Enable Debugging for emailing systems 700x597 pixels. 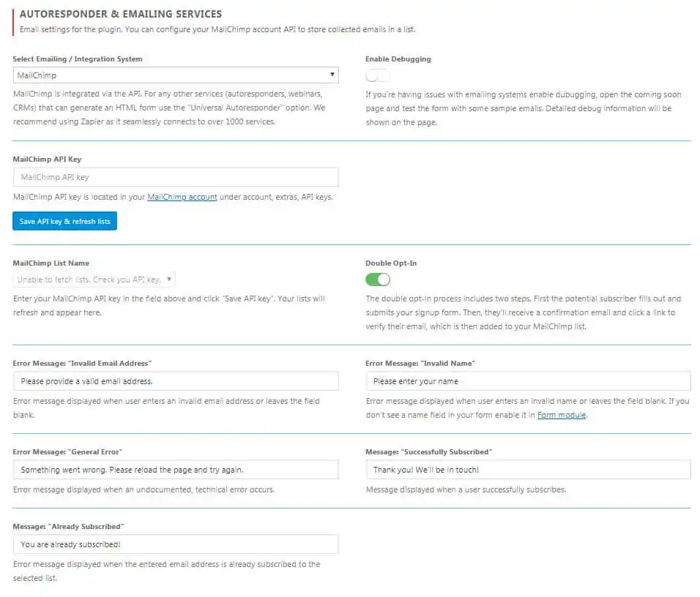click(377, 75)
